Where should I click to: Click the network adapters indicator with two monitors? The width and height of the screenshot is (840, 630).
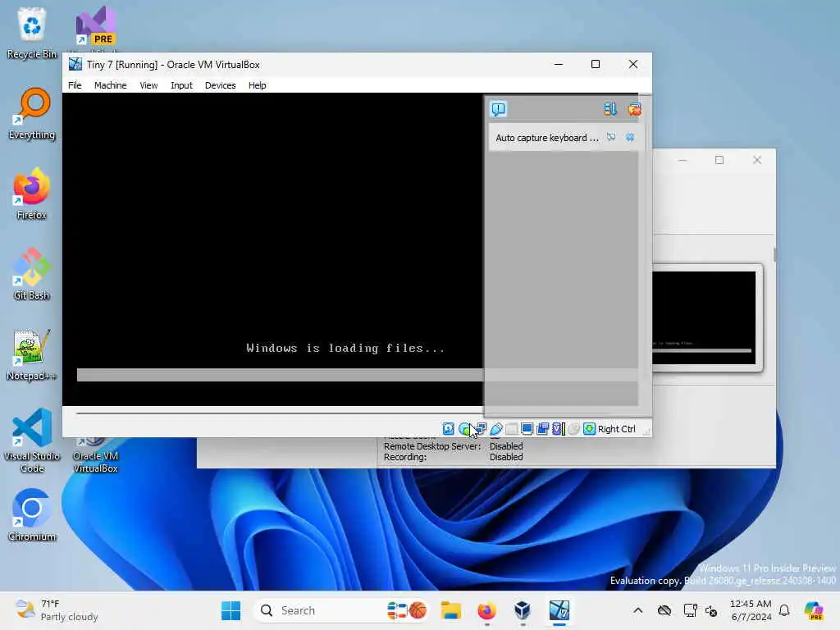(x=480, y=428)
